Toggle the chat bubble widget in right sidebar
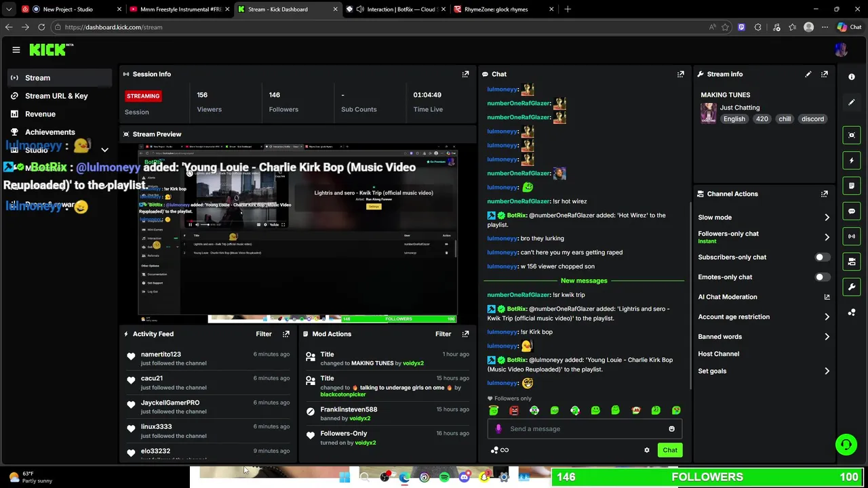This screenshot has width=868, height=488. click(852, 211)
